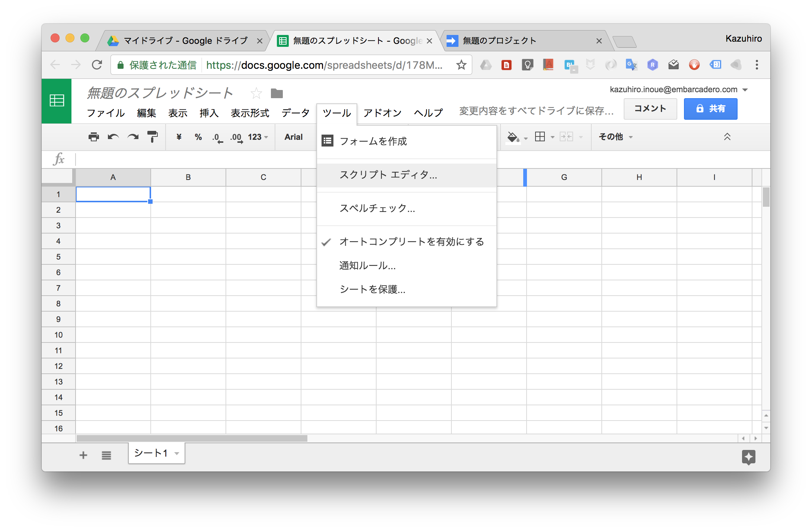Click the blue 共有 button
This screenshot has width=812, height=531.
pos(710,109)
